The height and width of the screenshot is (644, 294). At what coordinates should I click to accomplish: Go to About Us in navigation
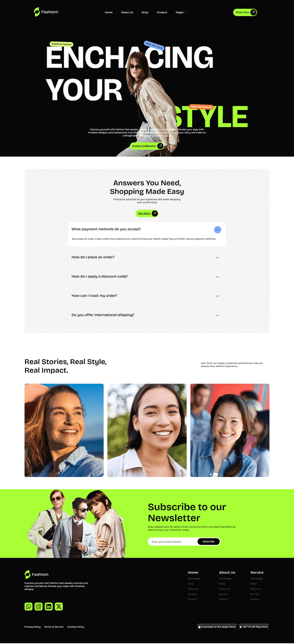(x=127, y=12)
